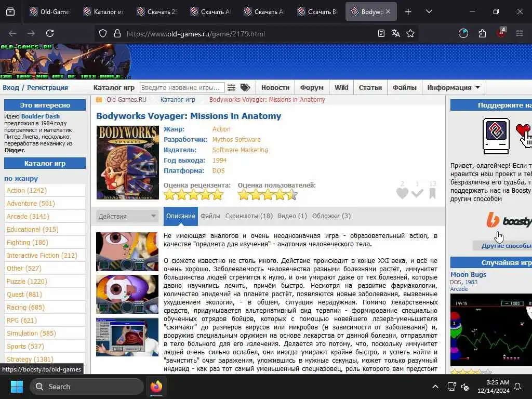Open Форум in the site menu
Screen dimensions: 532x399
(312, 87)
